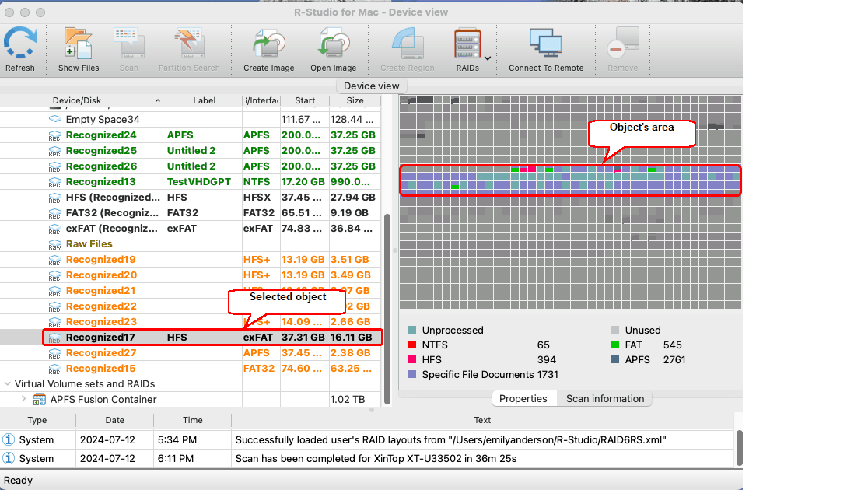Collapse Virtual Volume sets and RAIDs
The width and height of the screenshot is (868, 490).
7,383
